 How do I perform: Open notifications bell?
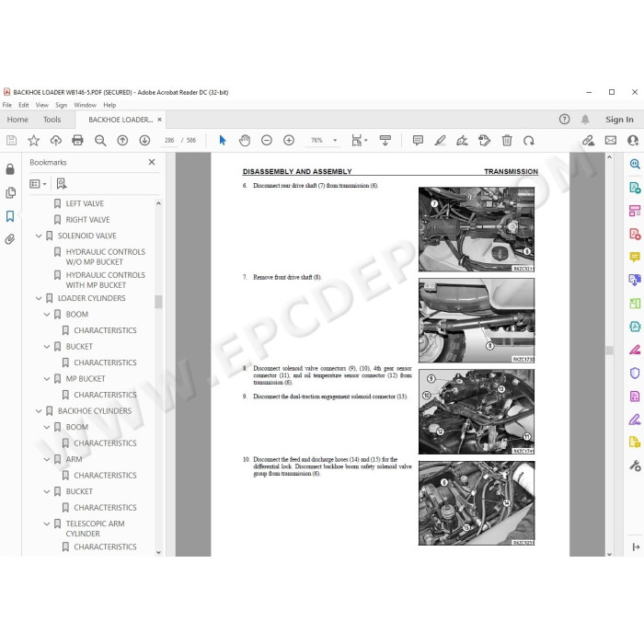585,119
